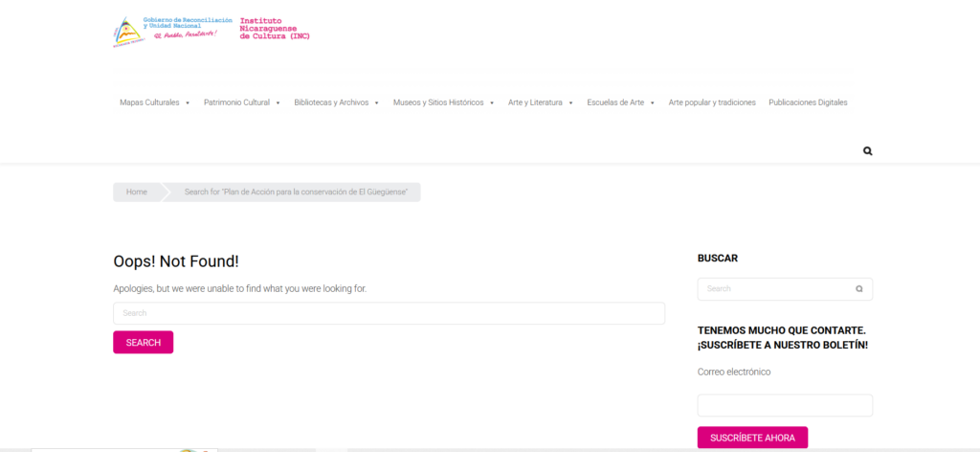Click the magnifying glass icon below navigation
The width and height of the screenshot is (980, 452).
click(867, 151)
